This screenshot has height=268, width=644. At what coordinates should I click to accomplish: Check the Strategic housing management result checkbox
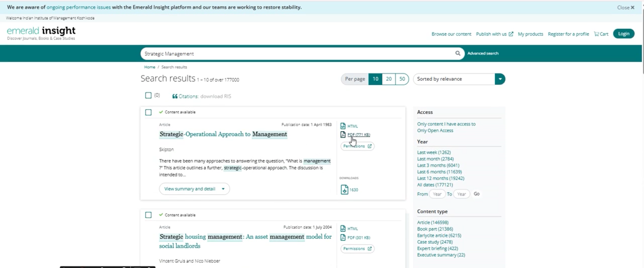(x=149, y=215)
